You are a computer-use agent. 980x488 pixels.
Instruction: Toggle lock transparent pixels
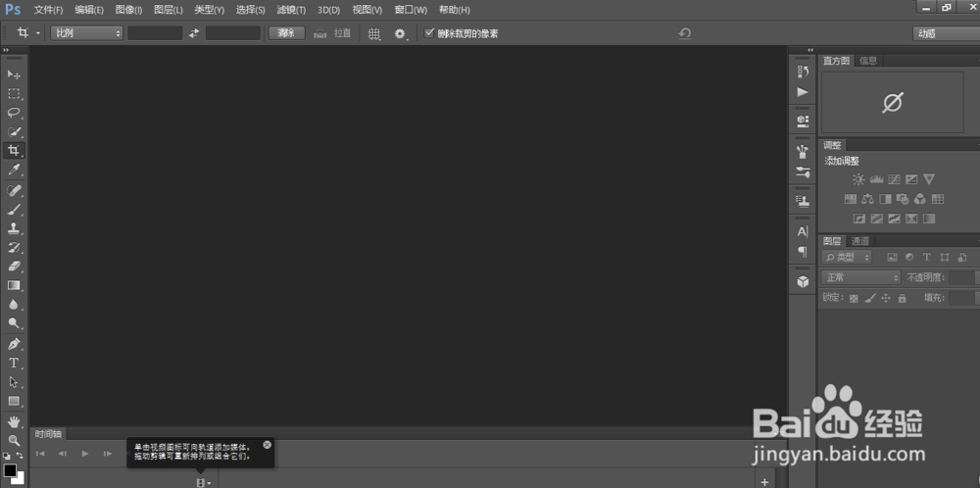(854, 299)
